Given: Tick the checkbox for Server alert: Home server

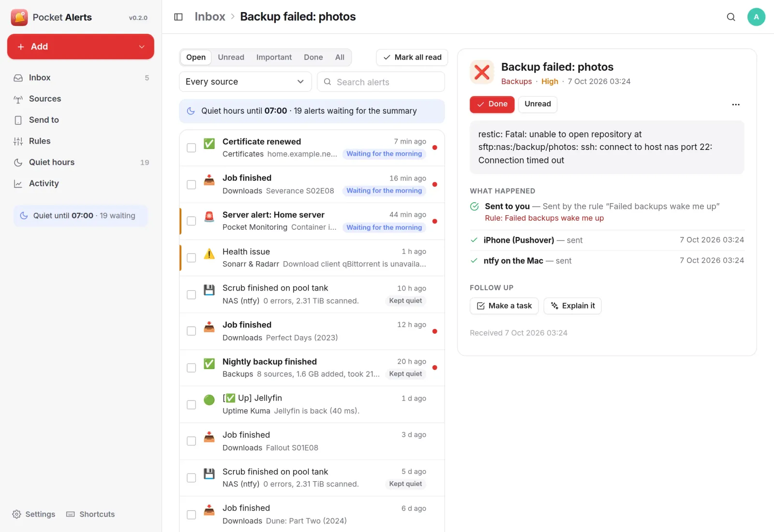Looking at the screenshot, I should (x=192, y=221).
